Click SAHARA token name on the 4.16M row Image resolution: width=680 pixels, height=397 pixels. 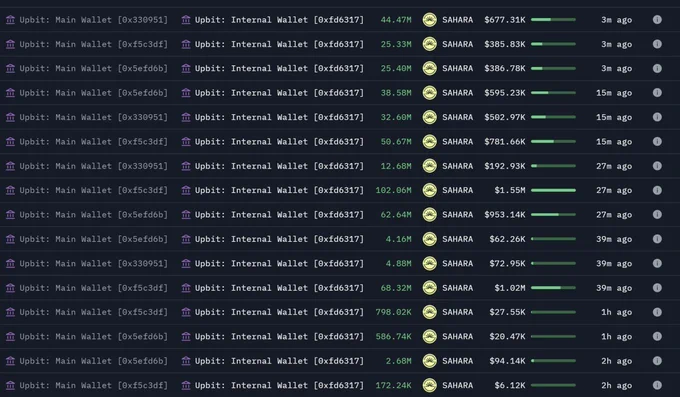pos(458,239)
